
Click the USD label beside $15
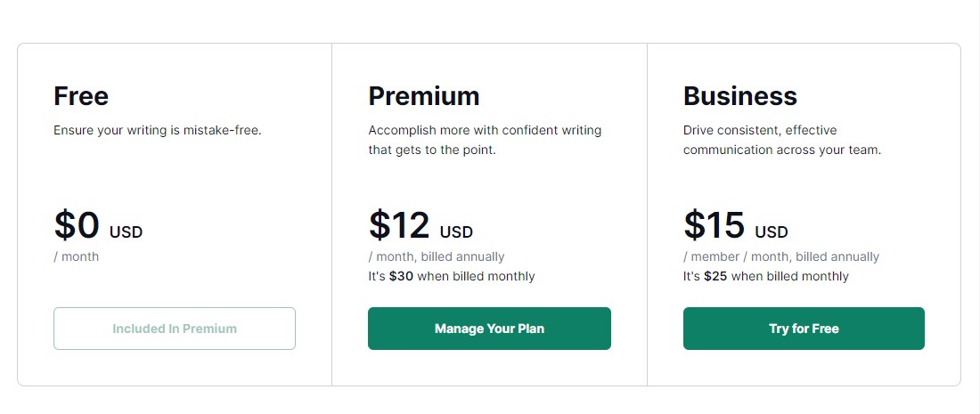click(x=772, y=232)
